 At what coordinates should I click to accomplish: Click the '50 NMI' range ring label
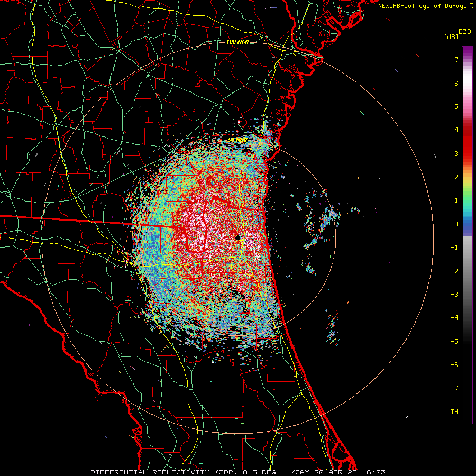pyautogui.click(x=237, y=140)
